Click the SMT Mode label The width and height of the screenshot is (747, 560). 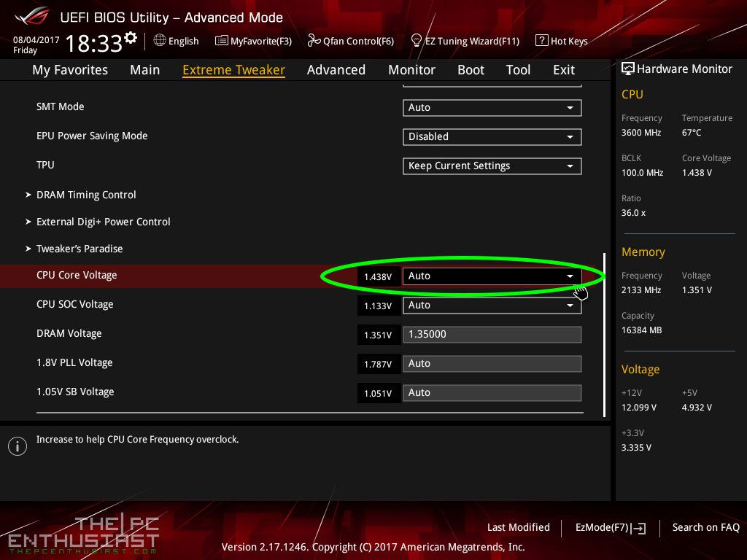(x=60, y=106)
